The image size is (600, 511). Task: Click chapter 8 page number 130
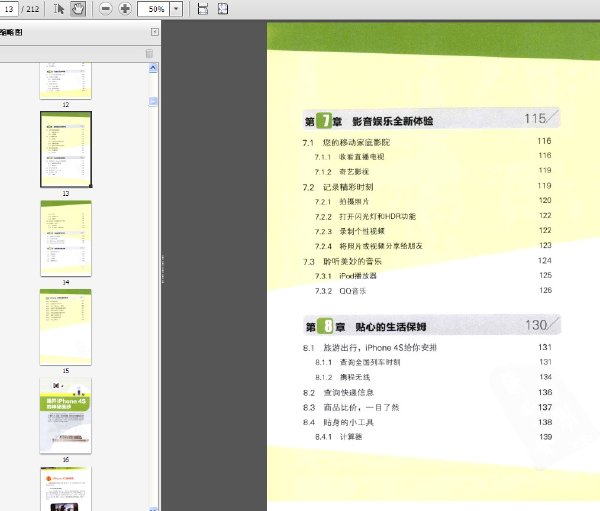[x=536, y=325]
